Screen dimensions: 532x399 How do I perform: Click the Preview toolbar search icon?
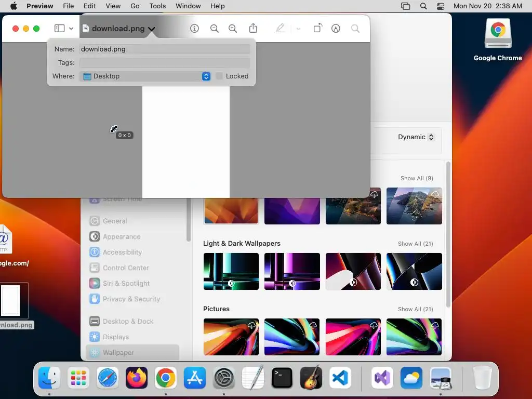click(x=355, y=29)
